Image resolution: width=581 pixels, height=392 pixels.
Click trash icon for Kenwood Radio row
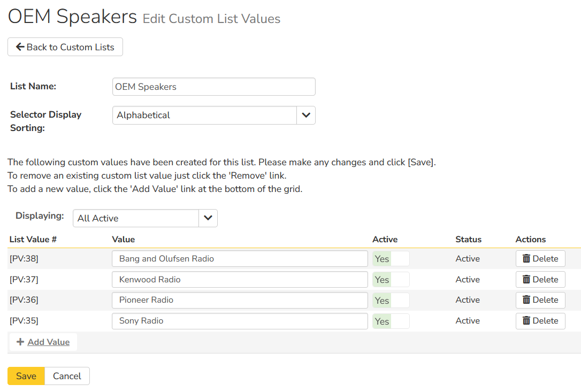tap(526, 280)
